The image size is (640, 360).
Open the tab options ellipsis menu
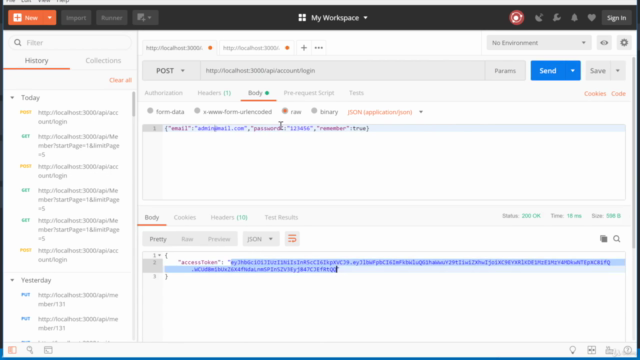coord(319,48)
